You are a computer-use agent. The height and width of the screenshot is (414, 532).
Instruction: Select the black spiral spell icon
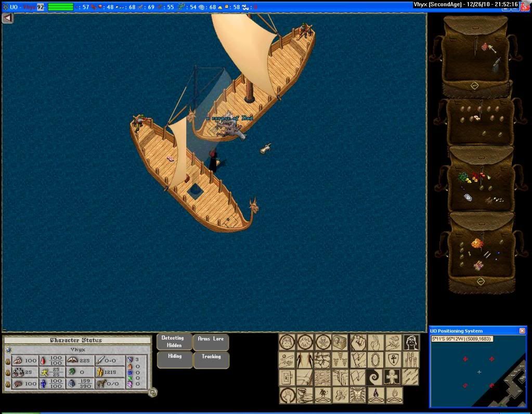pyautogui.click(x=375, y=378)
